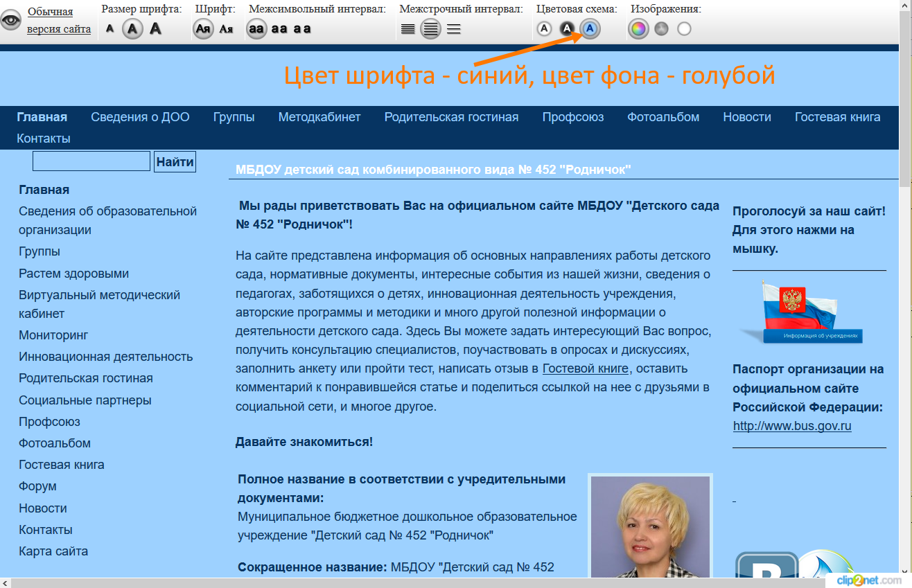The height and width of the screenshot is (588, 912).
Task: Open Родительская гостиная in the top menu
Action: coord(451,117)
